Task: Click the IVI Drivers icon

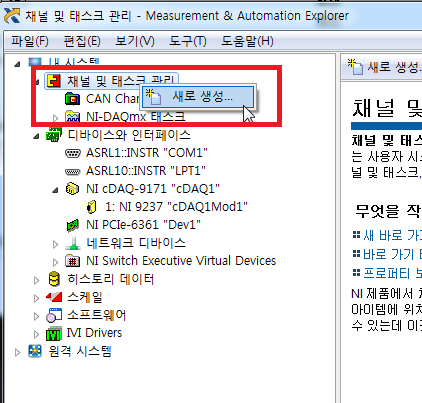Action: click(54, 333)
